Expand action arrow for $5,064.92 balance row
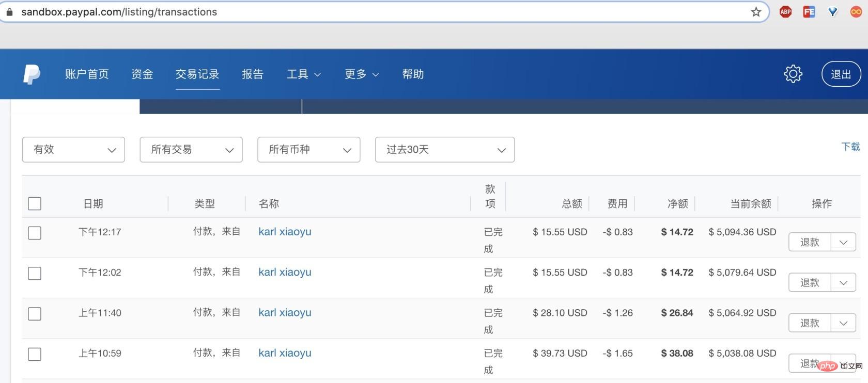Viewport: 868px width, 383px height. coord(843,323)
